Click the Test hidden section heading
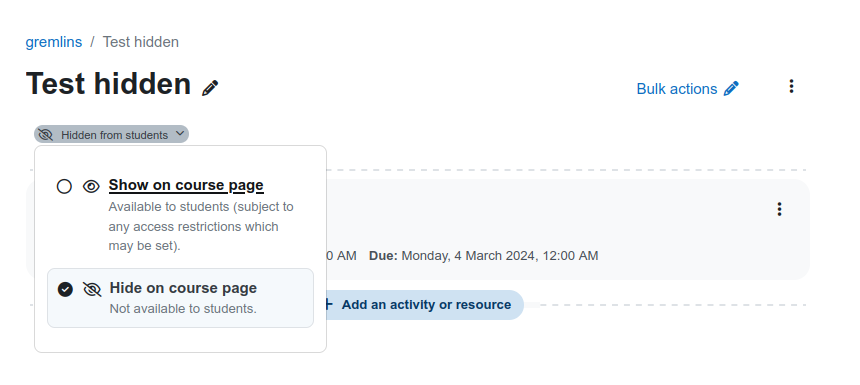860x385 pixels. pyautogui.click(x=108, y=84)
